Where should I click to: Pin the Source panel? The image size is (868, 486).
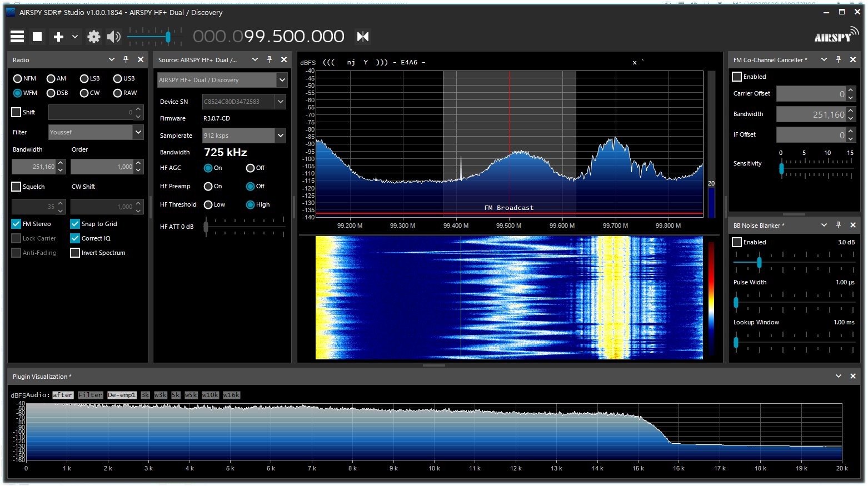[270, 59]
